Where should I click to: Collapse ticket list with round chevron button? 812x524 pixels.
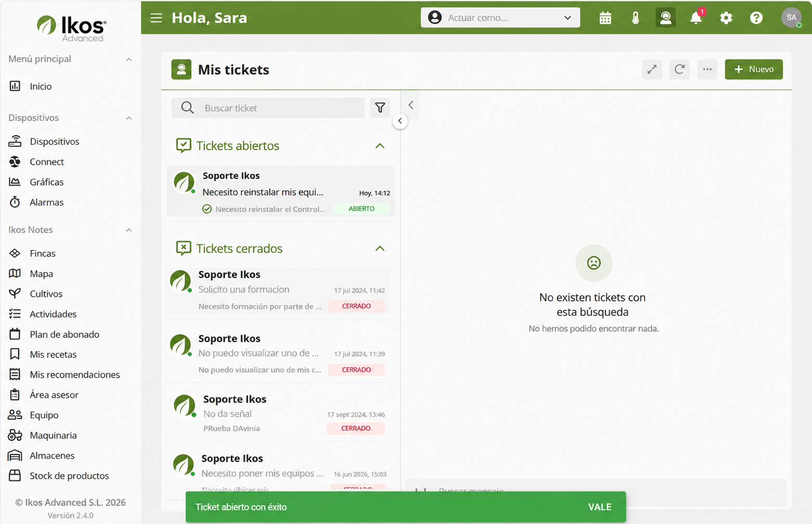click(400, 121)
